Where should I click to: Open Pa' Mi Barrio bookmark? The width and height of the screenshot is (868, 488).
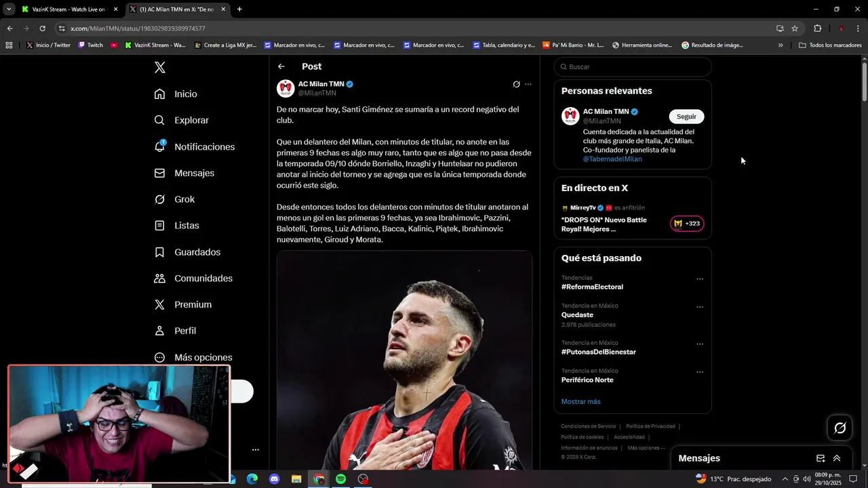point(573,45)
